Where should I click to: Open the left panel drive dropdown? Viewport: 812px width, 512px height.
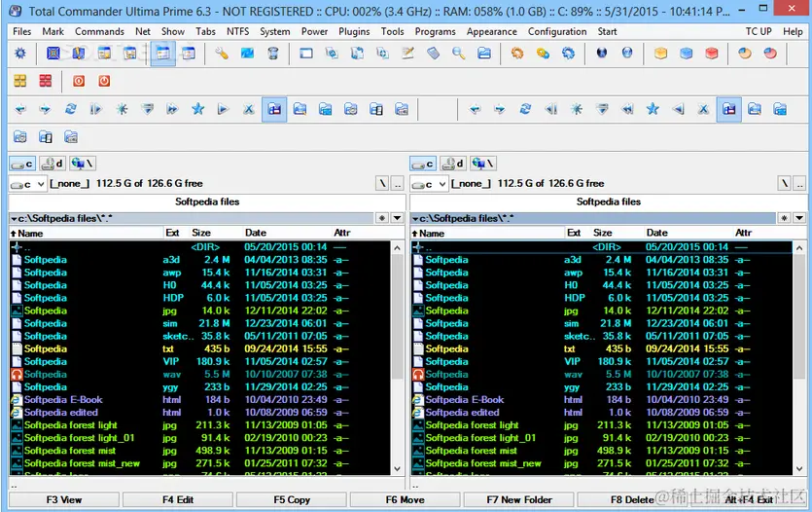pos(27,184)
